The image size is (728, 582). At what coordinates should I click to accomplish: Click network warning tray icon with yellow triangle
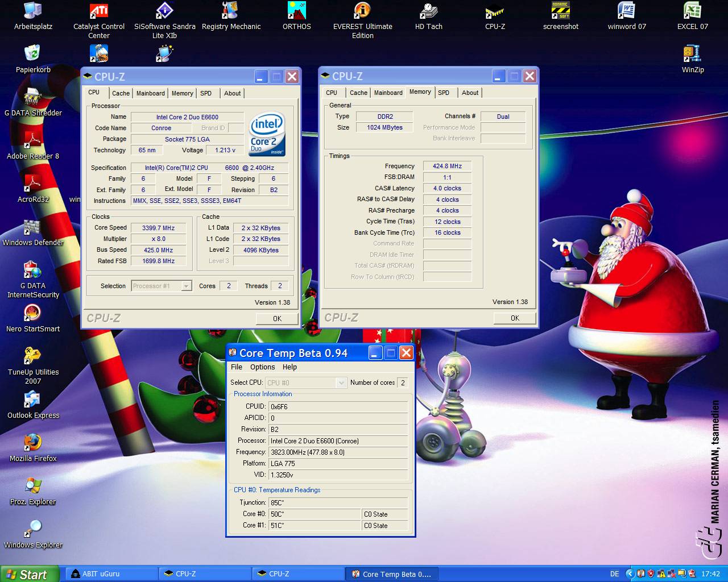click(661, 574)
